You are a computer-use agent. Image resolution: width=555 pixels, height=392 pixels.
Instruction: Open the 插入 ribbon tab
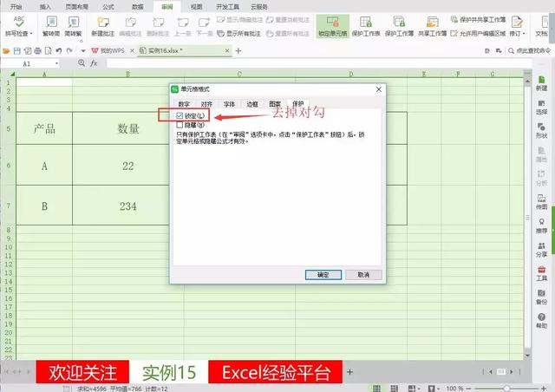click(x=45, y=6)
